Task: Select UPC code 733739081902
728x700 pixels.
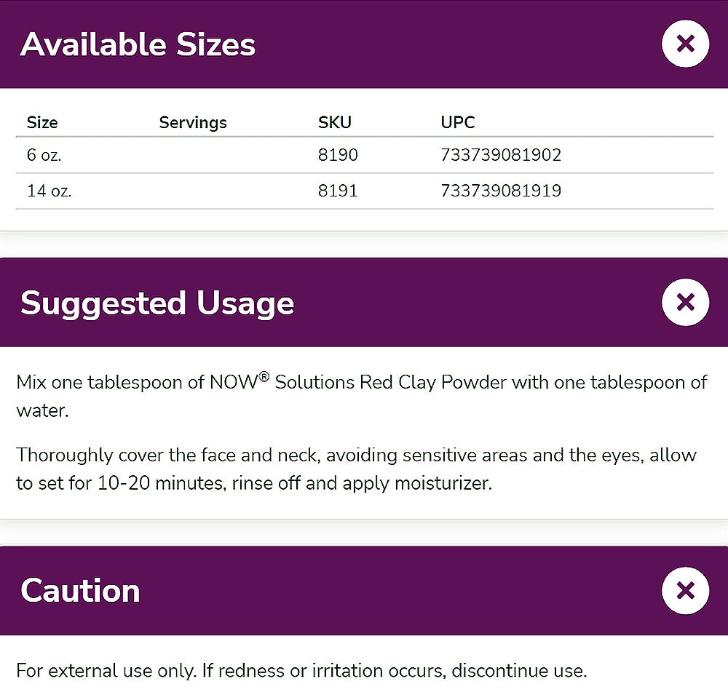Action: 501,155
